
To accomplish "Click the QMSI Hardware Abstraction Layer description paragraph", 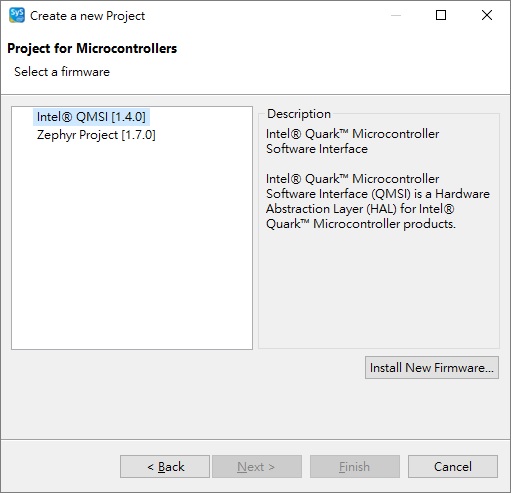I will click(x=378, y=201).
